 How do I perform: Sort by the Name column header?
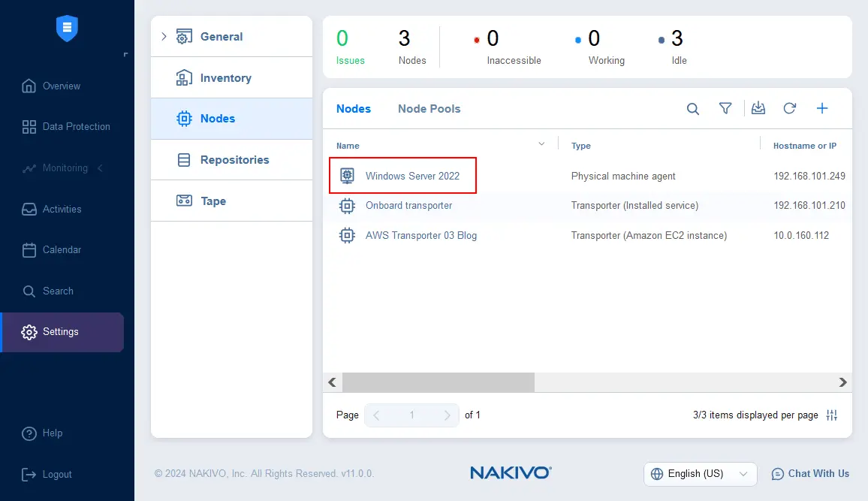click(348, 146)
